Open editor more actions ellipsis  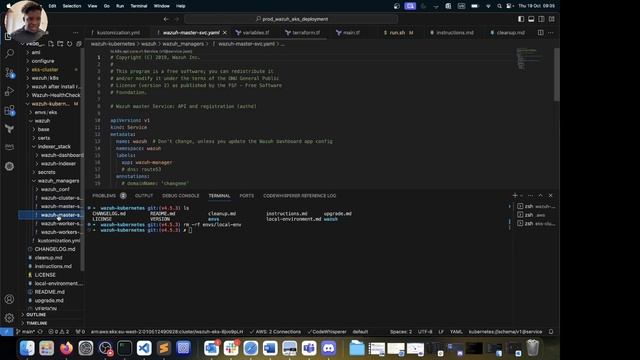coord(551,33)
